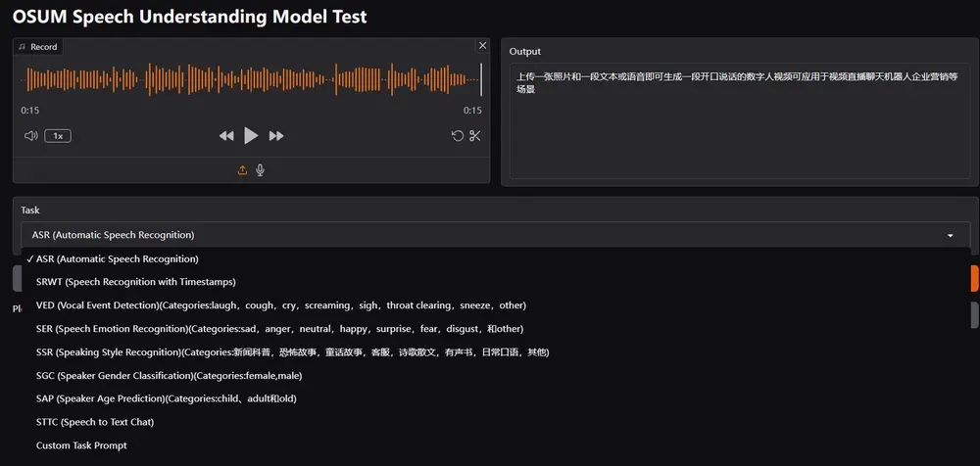Select SSR (Speaking Style Recognition) option
Screen dimensions: 980x466
pos(496,352)
